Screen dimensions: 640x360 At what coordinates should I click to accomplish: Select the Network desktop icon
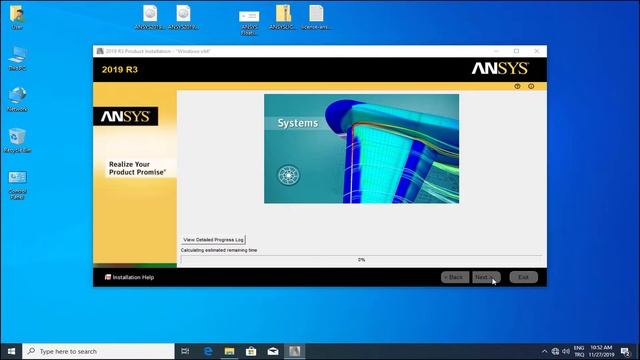click(17, 99)
